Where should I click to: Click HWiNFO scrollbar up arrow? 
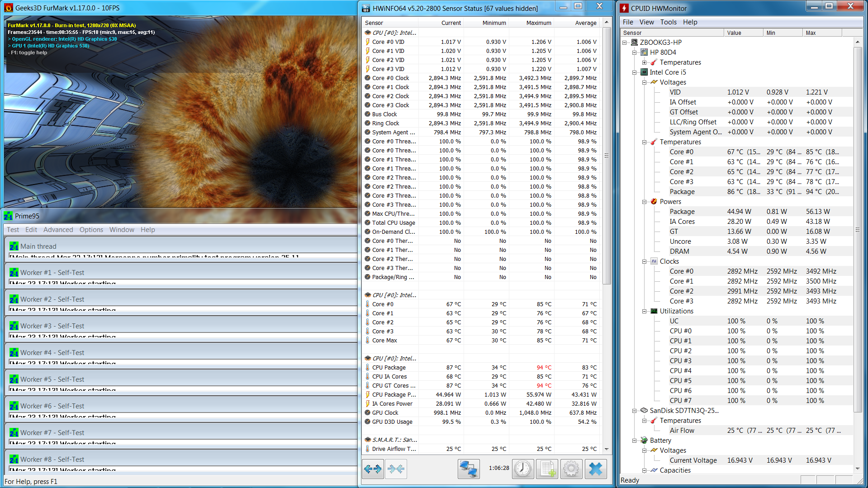pyautogui.click(x=607, y=22)
